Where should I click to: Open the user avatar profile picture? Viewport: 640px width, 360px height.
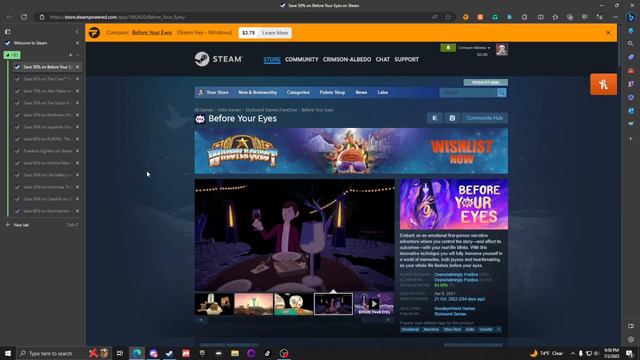(502, 50)
